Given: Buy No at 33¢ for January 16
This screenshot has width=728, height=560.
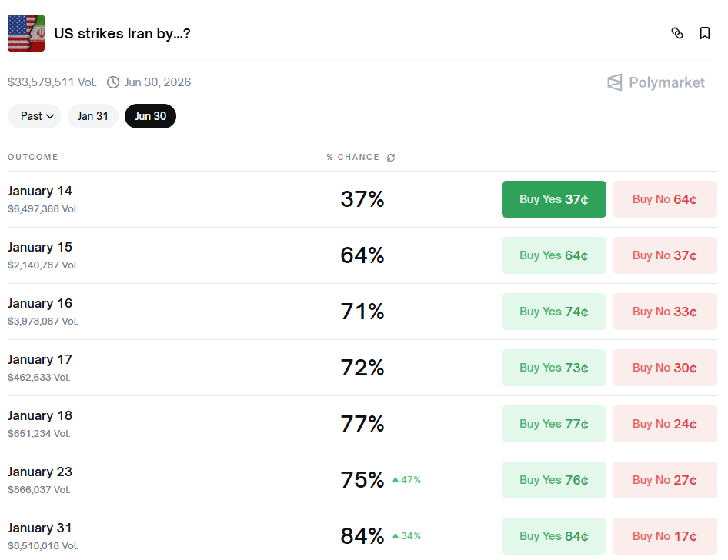Looking at the screenshot, I should pyautogui.click(x=664, y=312).
